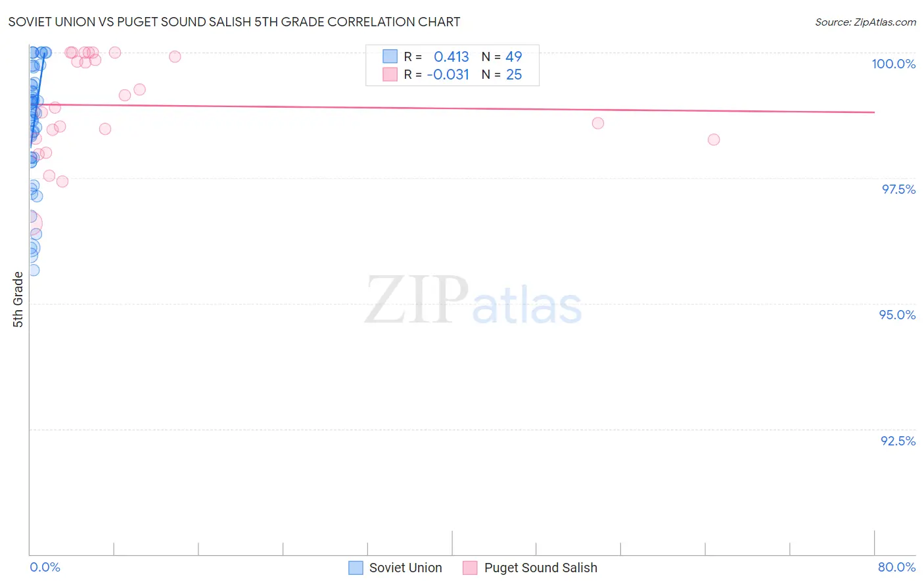Click the Soviet Union blue legend swatch
This screenshot has width=924, height=586.
point(356,568)
